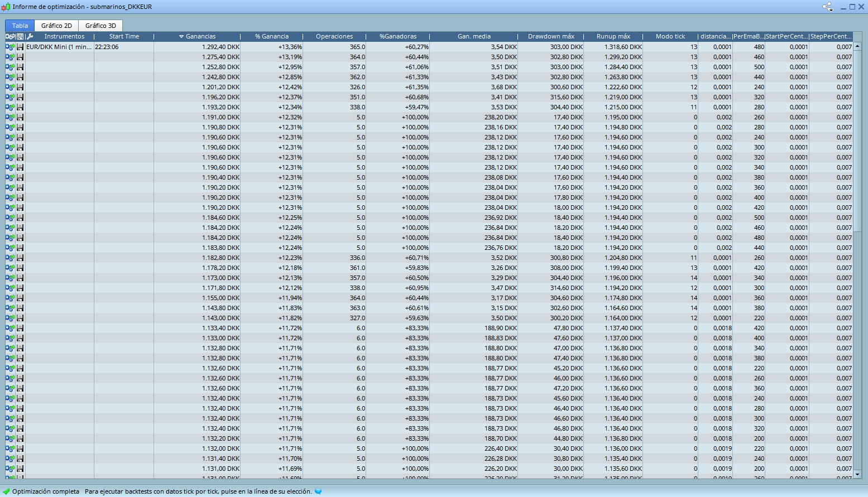The height and width of the screenshot is (497, 868).
Task: Save the 1.292,40 DKK result row
Action: point(20,47)
